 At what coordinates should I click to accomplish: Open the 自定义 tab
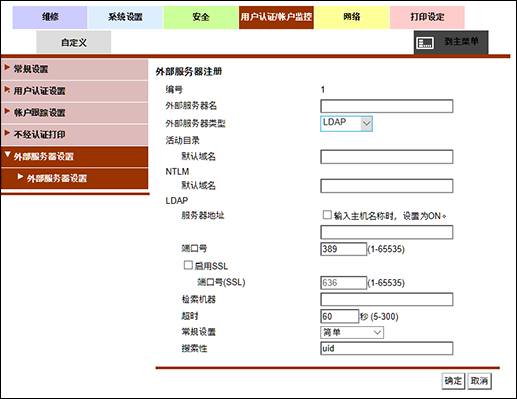[x=74, y=42]
